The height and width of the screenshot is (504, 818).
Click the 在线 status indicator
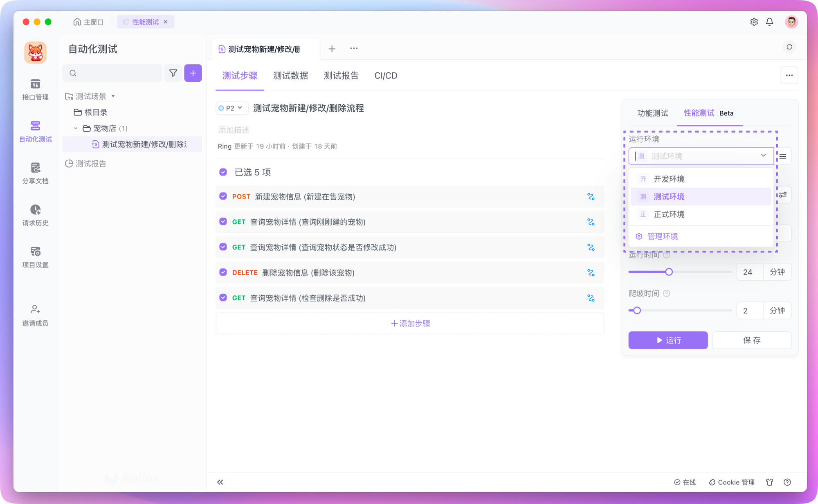tap(685, 482)
